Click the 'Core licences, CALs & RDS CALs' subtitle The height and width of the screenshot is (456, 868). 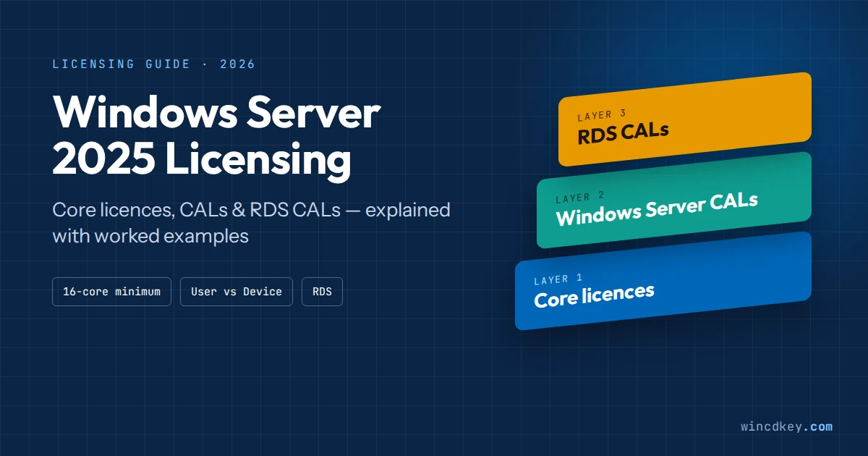click(251, 223)
